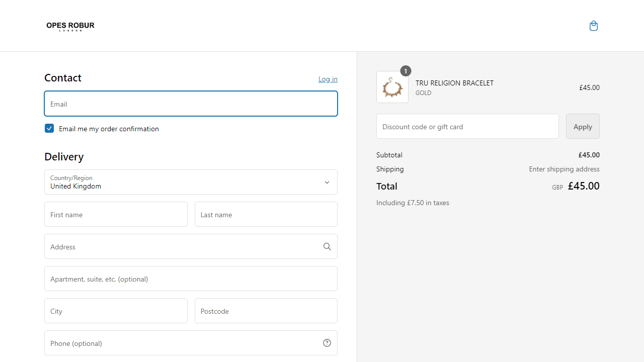Focus the Address input field
This screenshot has width=644, height=362.
[x=191, y=246]
